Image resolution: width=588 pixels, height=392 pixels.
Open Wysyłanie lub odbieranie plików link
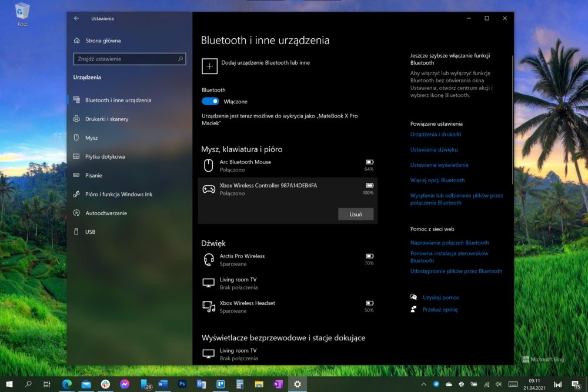[456, 199]
